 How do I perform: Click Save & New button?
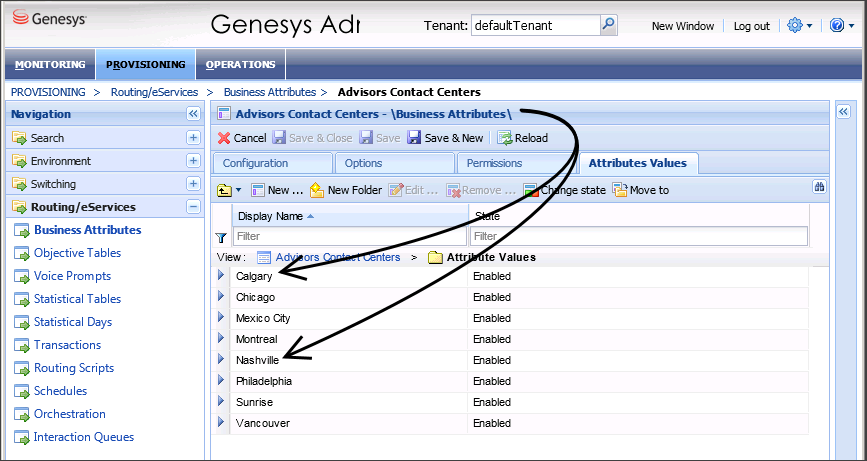pyautogui.click(x=445, y=138)
